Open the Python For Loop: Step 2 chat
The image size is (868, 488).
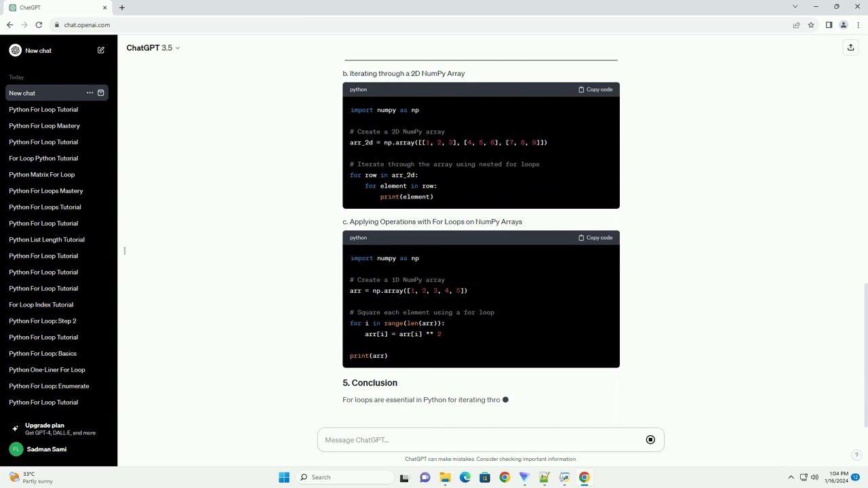(43, 321)
